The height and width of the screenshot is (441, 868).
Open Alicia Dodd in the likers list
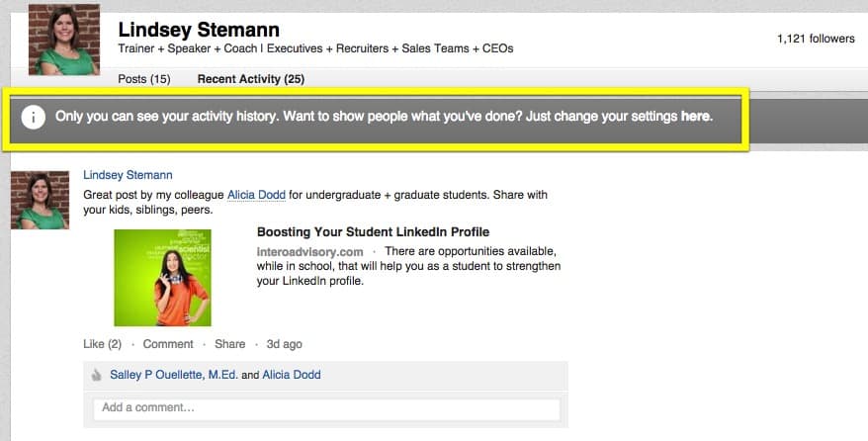coord(292,375)
